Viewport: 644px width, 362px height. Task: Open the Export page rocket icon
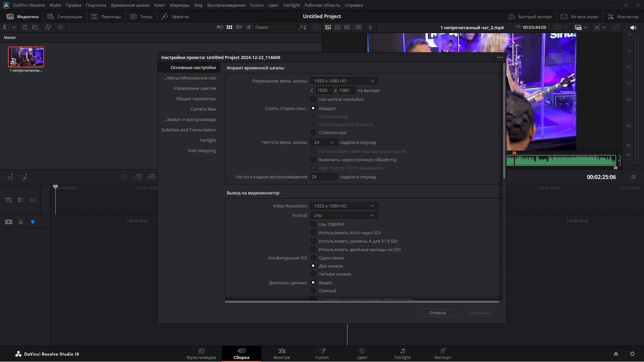(x=442, y=351)
